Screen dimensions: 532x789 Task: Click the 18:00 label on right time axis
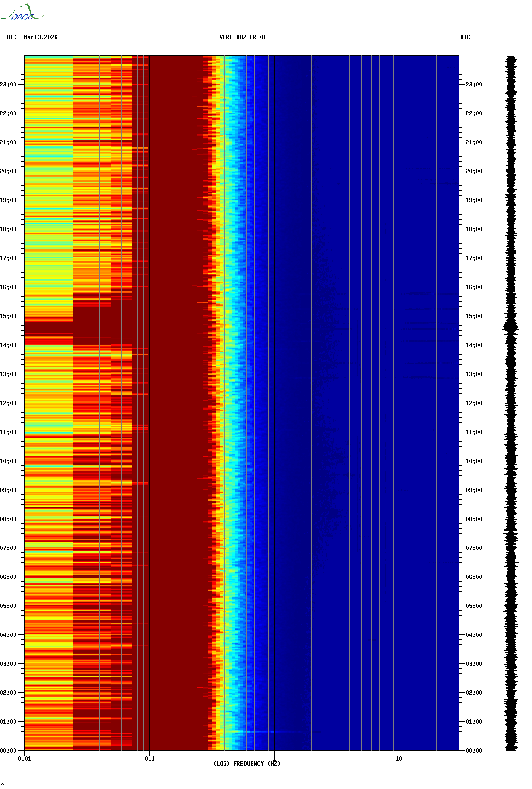(x=474, y=229)
